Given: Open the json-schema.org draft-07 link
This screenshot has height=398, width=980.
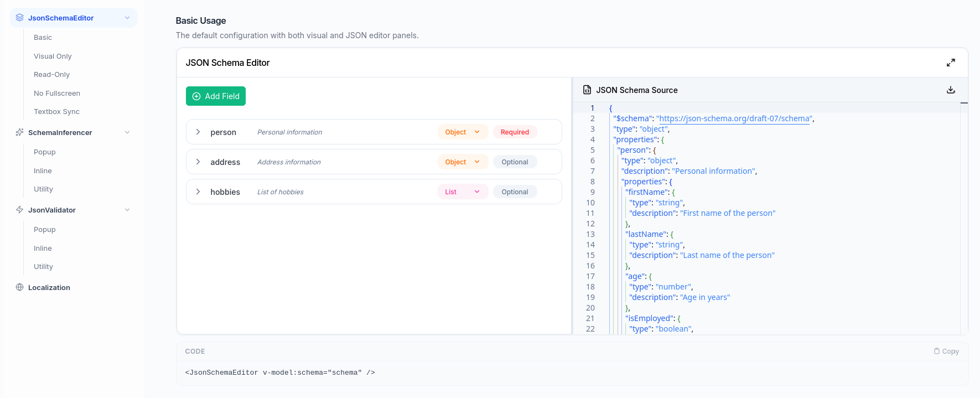Looking at the screenshot, I should (734, 118).
